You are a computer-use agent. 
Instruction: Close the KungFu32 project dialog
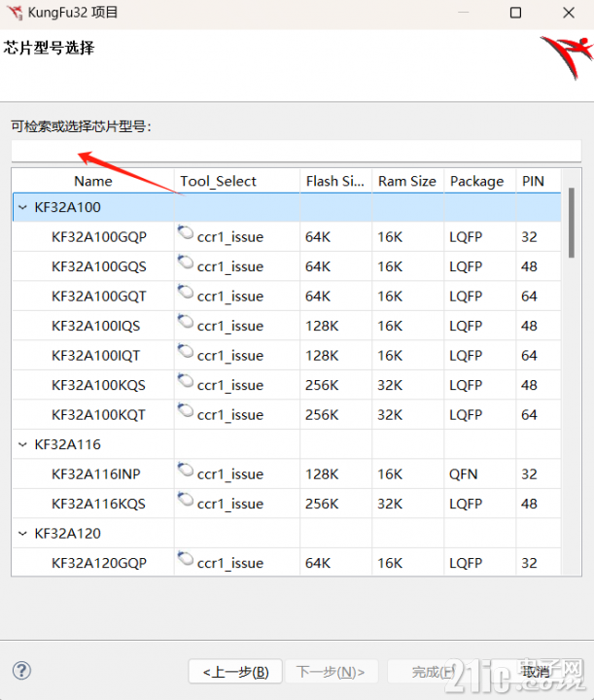click(x=569, y=13)
